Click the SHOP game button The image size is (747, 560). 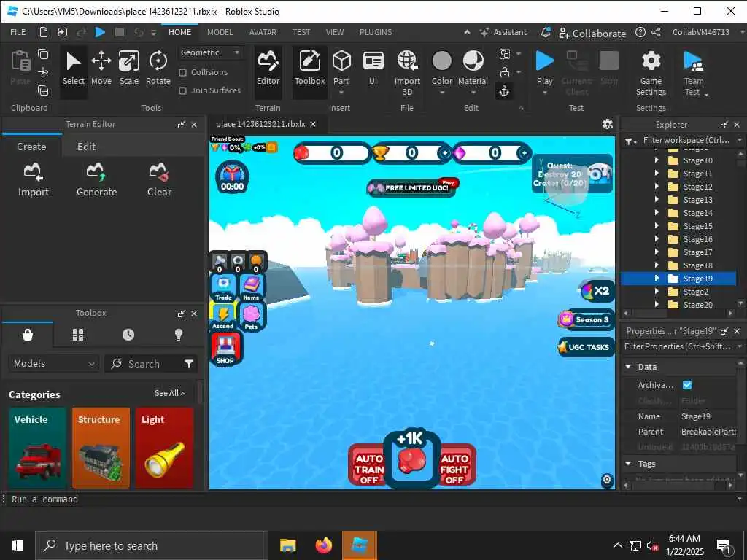pos(225,349)
